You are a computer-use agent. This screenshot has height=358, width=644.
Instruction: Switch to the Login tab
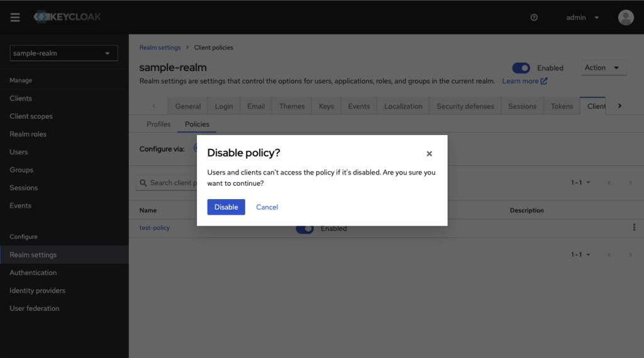pyautogui.click(x=224, y=106)
